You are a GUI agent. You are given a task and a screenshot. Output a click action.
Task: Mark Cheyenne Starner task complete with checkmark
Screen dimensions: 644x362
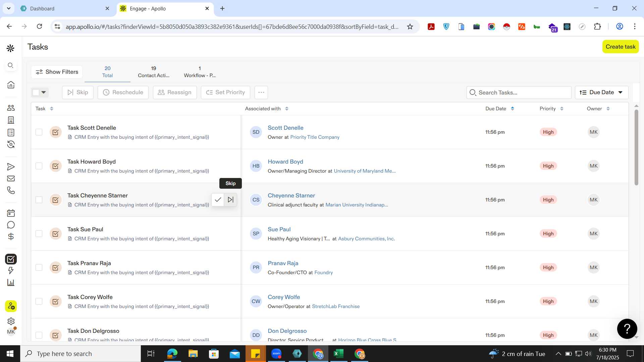pos(218,200)
